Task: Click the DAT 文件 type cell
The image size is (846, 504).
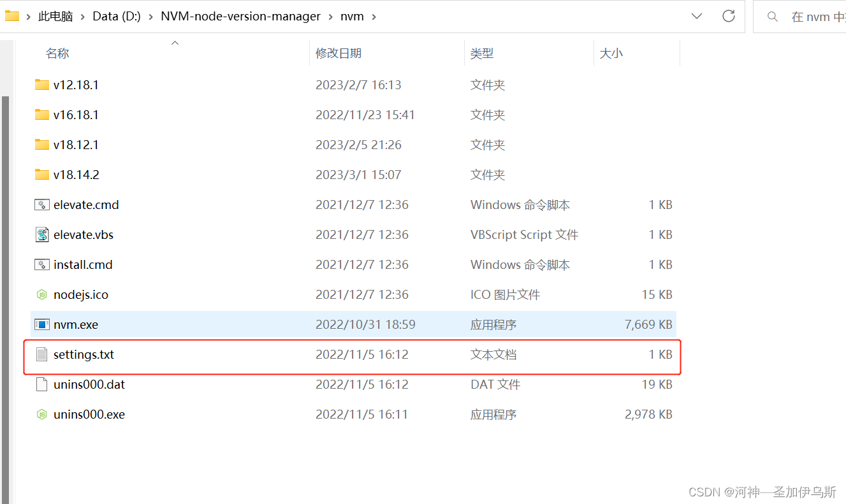Action: pyautogui.click(x=495, y=384)
